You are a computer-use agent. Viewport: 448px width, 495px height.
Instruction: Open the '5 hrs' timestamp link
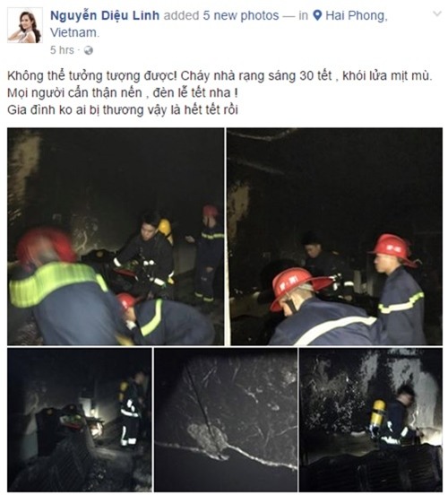point(62,50)
